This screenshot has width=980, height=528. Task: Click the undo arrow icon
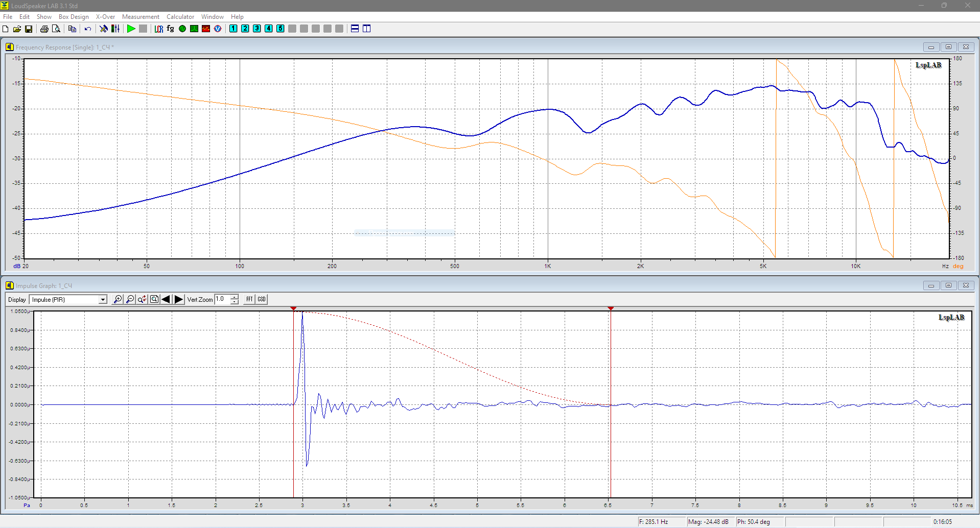coord(88,29)
